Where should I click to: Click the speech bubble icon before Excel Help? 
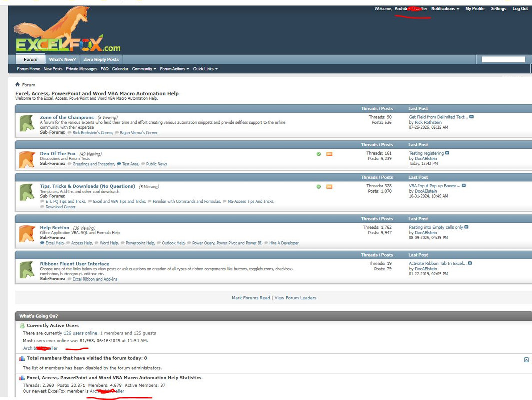click(x=42, y=243)
